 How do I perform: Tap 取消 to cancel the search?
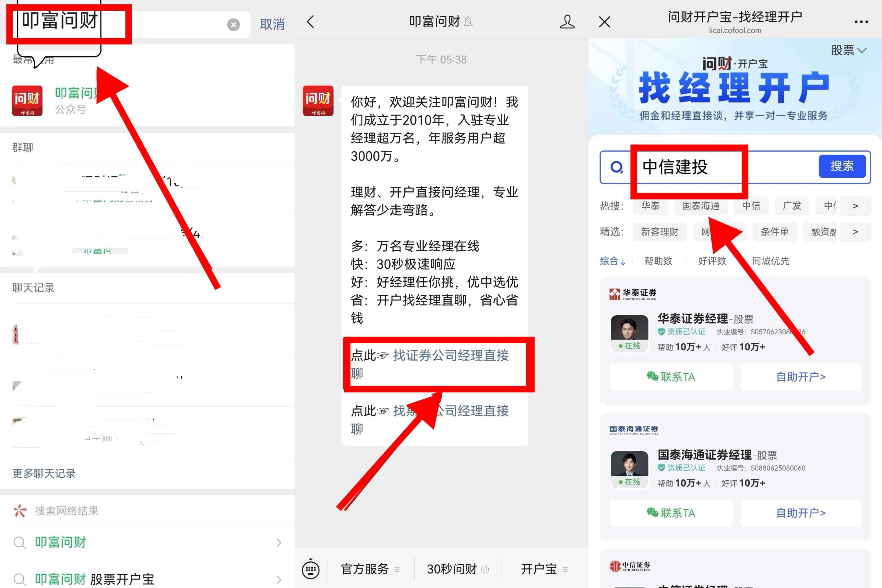tap(272, 24)
